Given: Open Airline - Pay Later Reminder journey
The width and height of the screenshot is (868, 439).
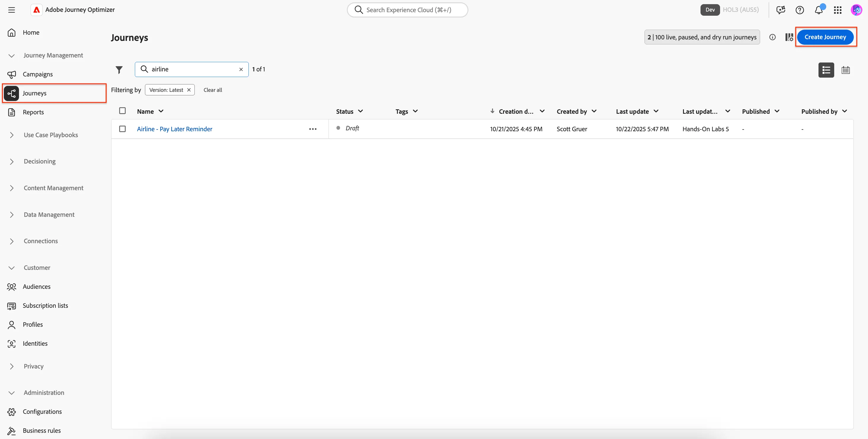Looking at the screenshot, I should (175, 129).
